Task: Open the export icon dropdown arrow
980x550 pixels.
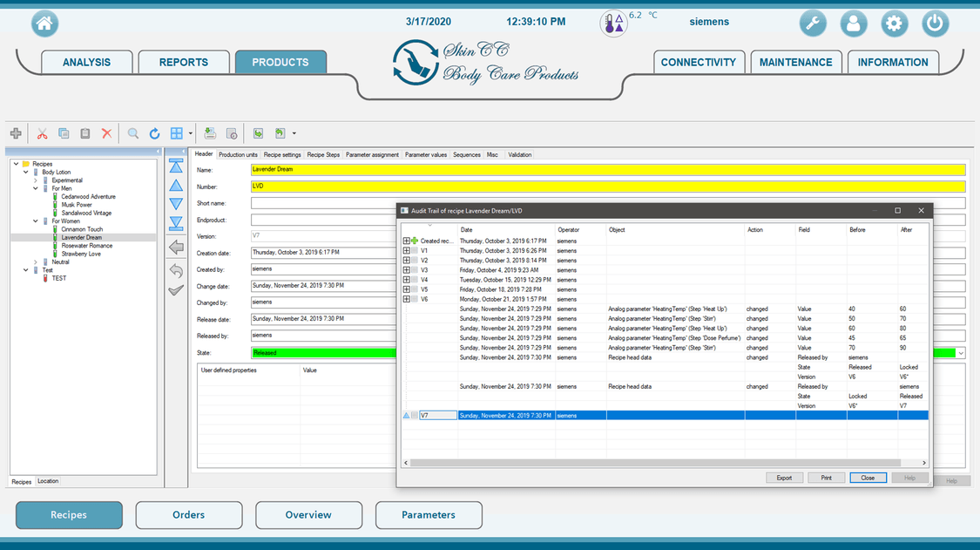Action: click(x=294, y=133)
